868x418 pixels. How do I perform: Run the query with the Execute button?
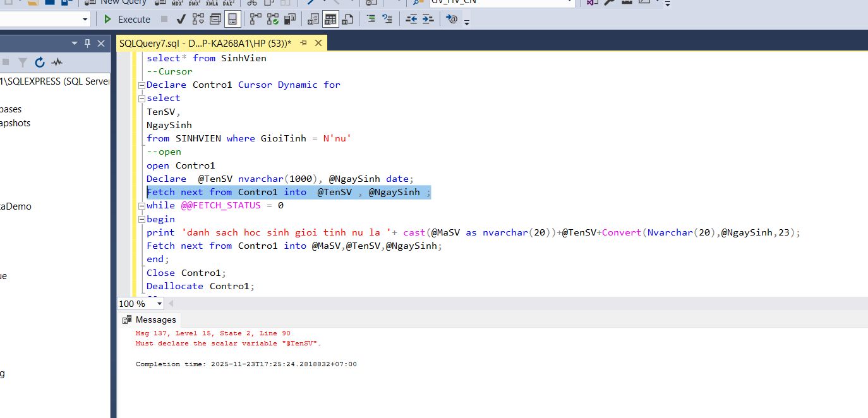(127, 20)
